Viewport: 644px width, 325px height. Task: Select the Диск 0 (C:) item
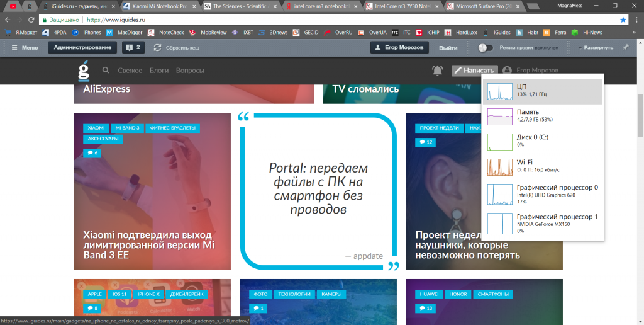[542, 142]
